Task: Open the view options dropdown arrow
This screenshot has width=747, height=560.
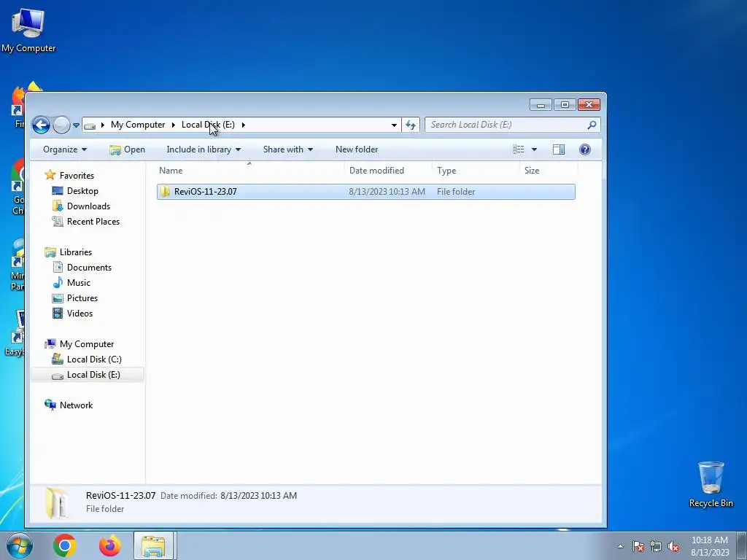Action: tap(534, 149)
